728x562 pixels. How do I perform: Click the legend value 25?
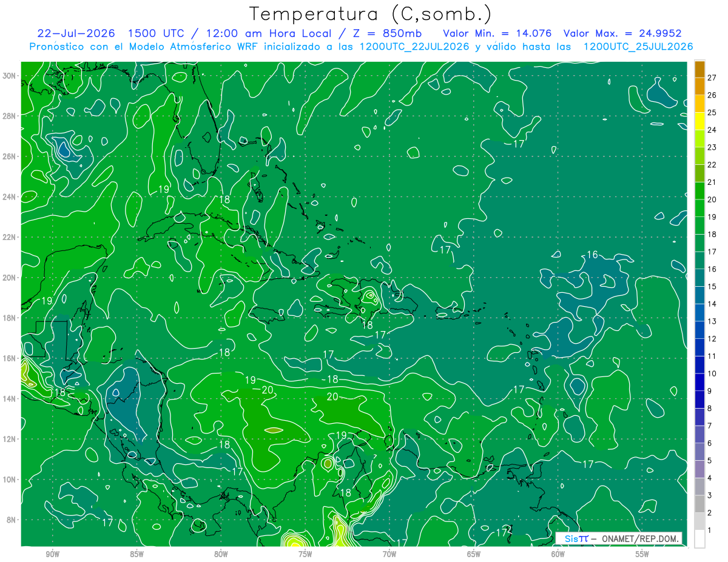coord(712,113)
